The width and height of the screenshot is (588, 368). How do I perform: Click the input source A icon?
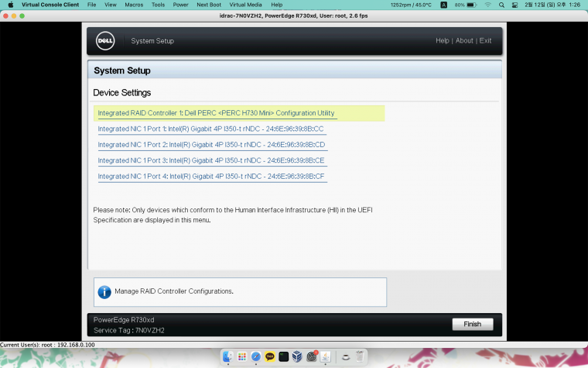[443, 5]
